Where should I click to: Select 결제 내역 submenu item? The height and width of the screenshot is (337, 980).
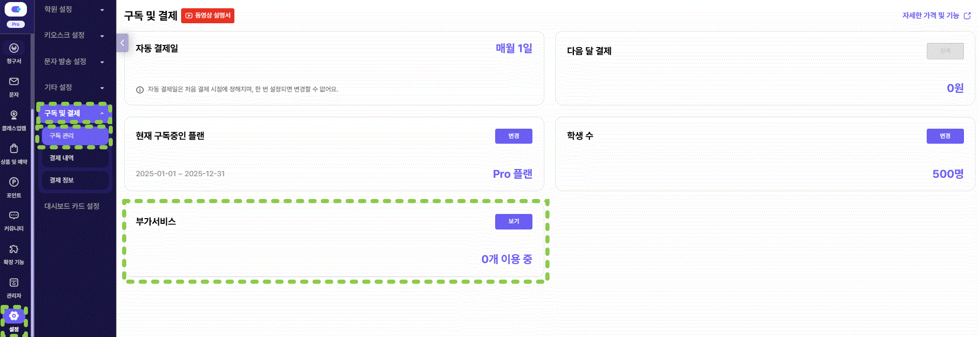pos(62,158)
